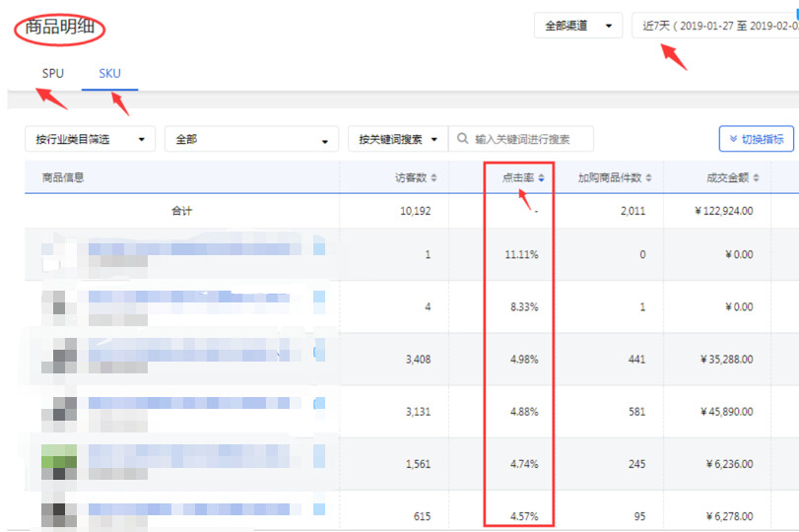Screen dimensions: 799x532
Task: Switch to the SPU tab
Action: (52, 74)
